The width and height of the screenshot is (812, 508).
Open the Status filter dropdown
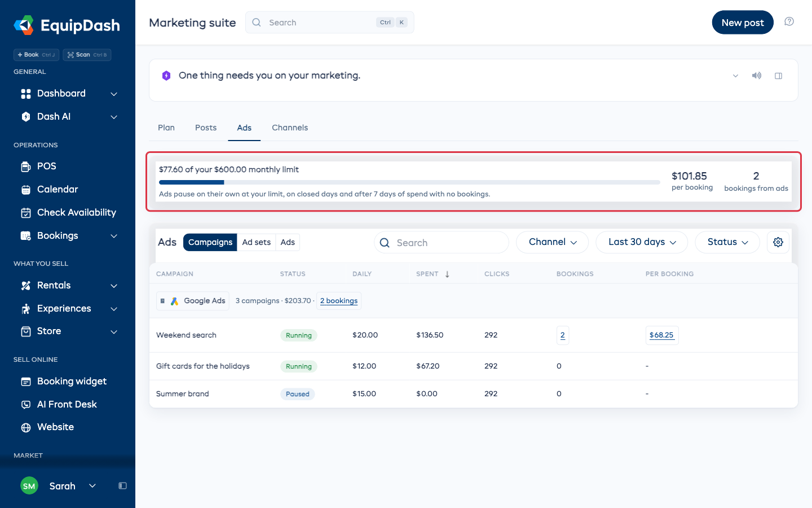[x=727, y=242]
